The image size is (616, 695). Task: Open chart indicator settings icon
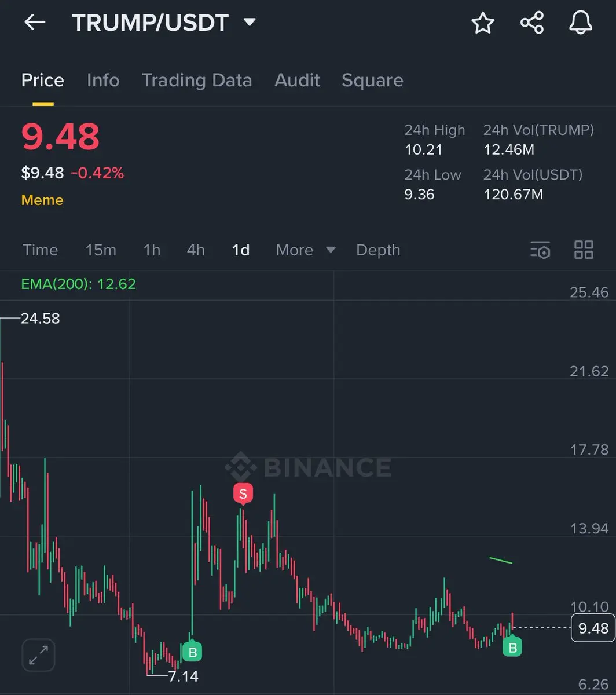pyautogui.click(x=540, y=250)
